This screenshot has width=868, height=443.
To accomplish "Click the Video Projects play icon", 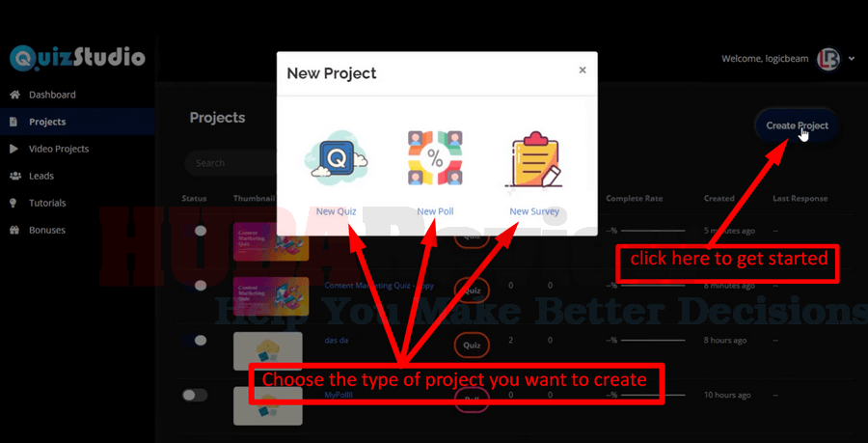I will (14, 149).
